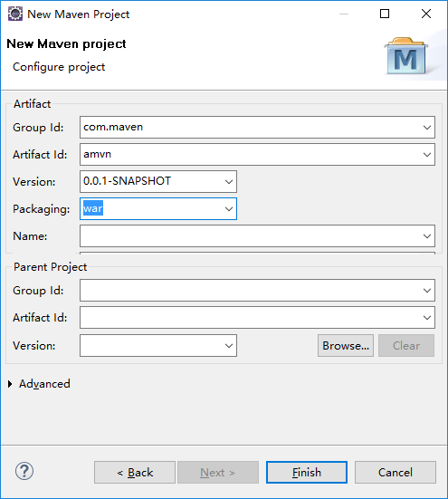Screen dimensions: 448x499
Task: Click the 'Configure project' subtitle text
Action: tap(59, 67)
